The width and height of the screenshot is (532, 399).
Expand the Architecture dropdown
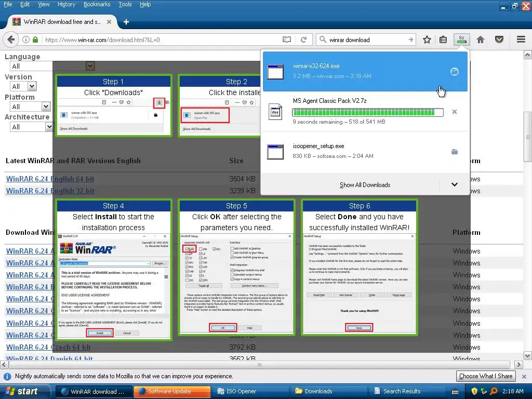(49, 127)
